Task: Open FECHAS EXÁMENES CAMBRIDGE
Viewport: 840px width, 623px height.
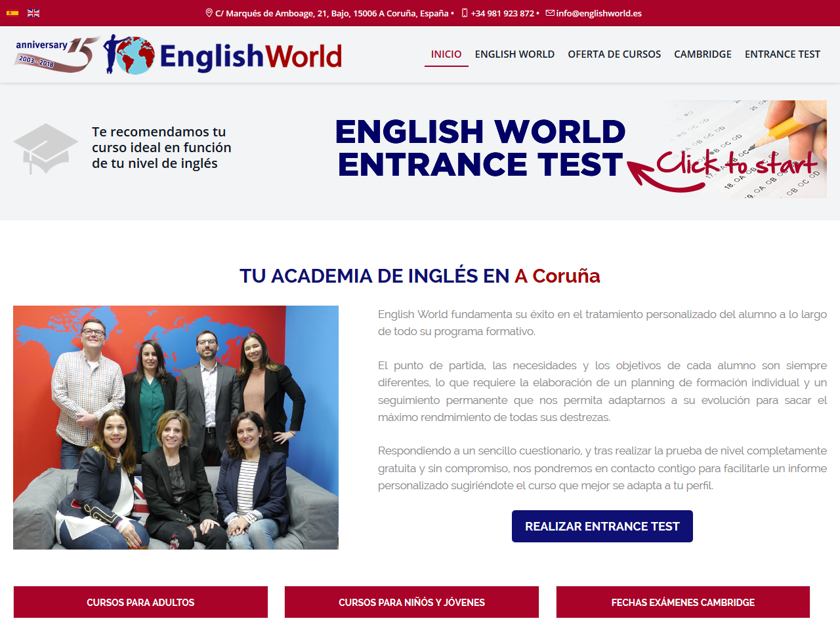Action: tap(683, 602)
